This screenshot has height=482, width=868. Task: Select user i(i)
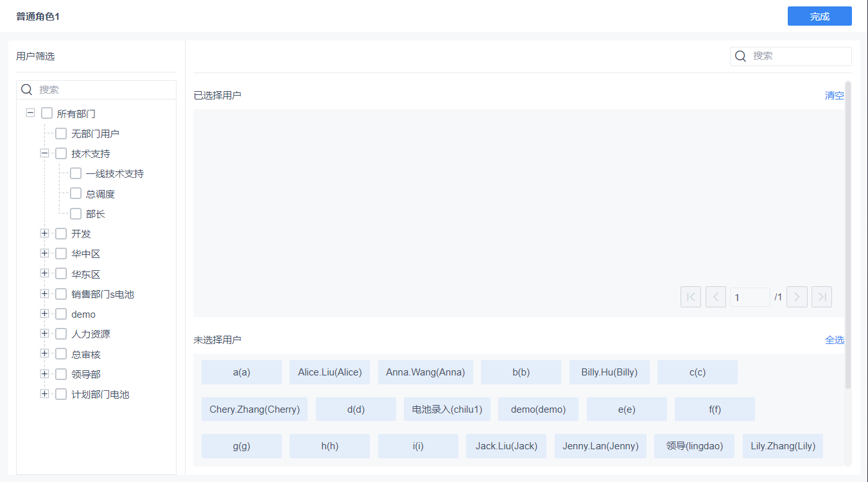pos(418,446)
